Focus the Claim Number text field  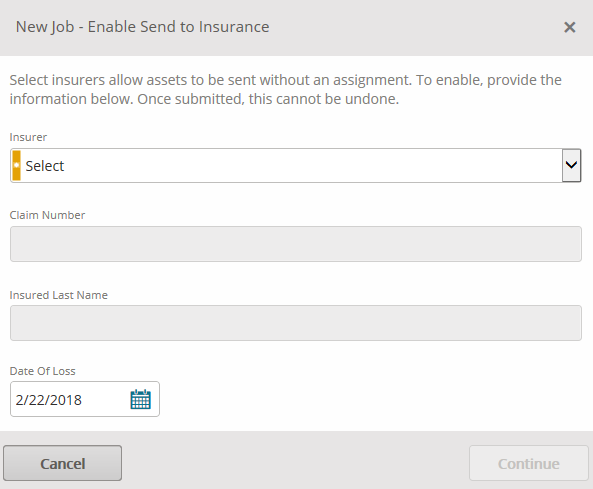point(296,244)
